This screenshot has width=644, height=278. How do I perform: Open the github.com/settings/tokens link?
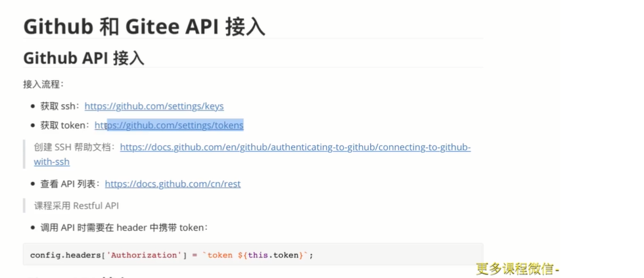coord(169,125)
